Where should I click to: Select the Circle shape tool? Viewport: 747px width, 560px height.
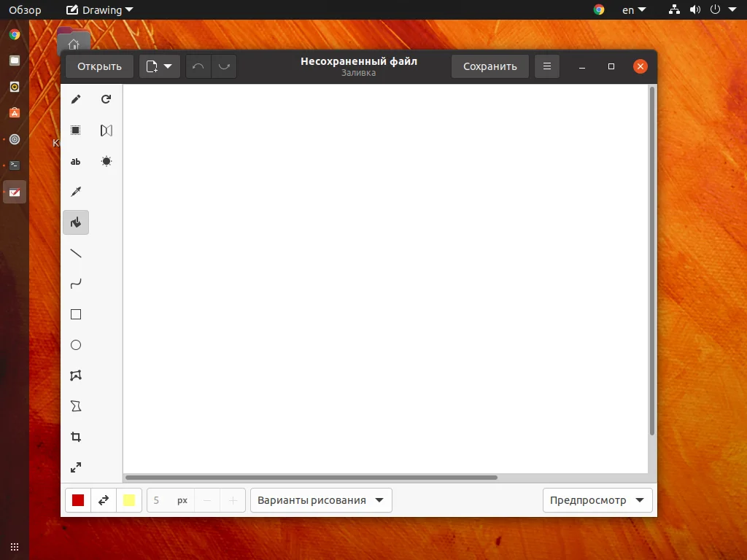(76, 345)
